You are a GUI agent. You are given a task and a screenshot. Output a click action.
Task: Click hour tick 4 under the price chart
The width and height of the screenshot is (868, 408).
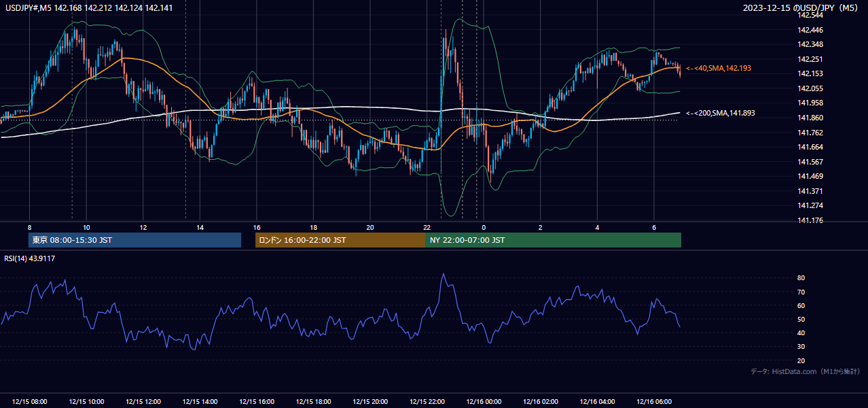[x=597, y=227]
